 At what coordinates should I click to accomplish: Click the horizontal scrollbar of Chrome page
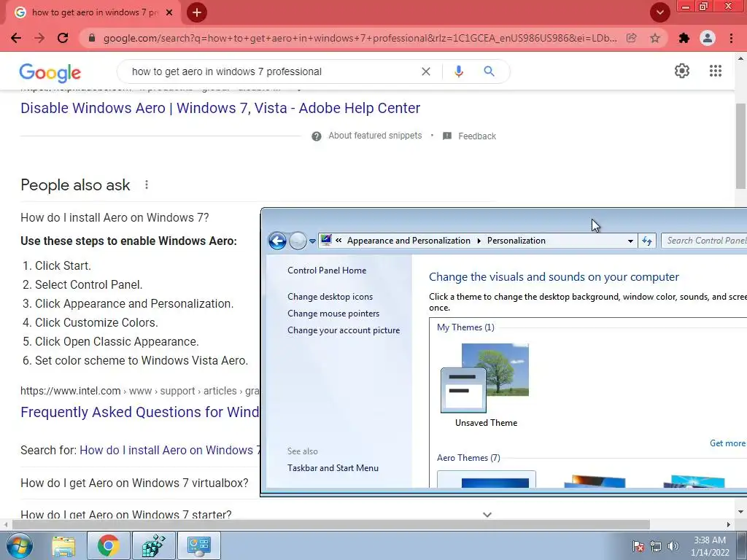click(330, 524)
